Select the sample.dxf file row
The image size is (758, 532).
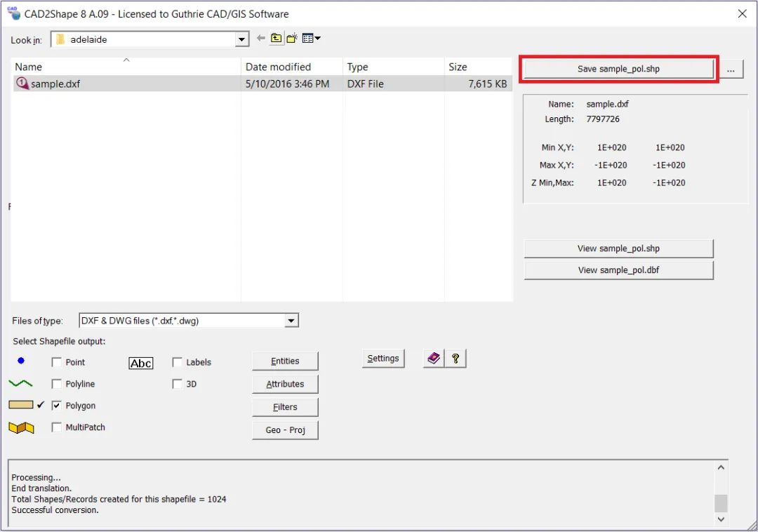click(262, 84)
